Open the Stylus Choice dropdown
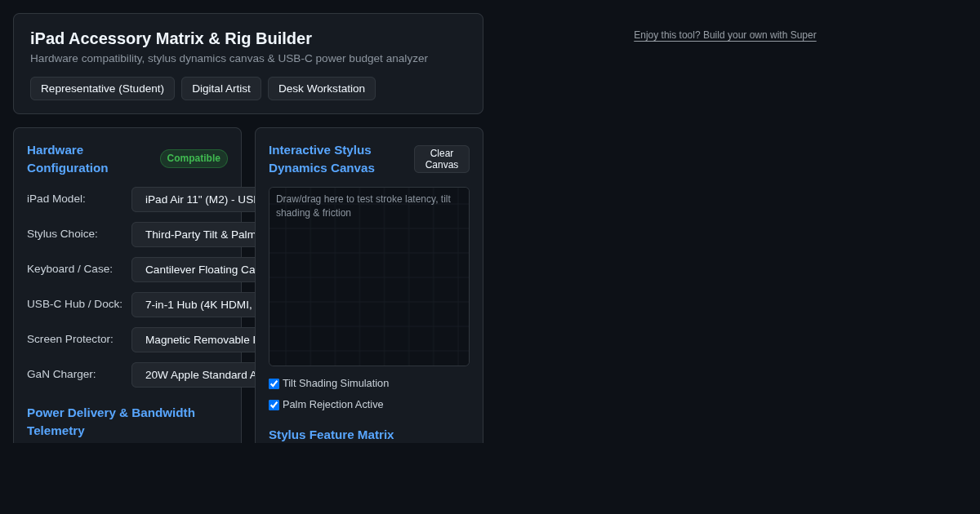 click(x=194, y=235)
